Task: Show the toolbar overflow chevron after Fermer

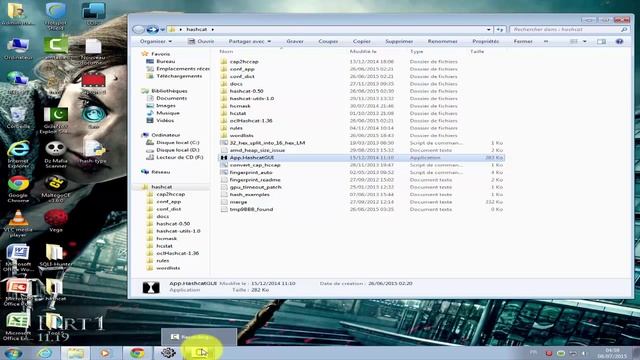Action: click(x=546, y=41)
